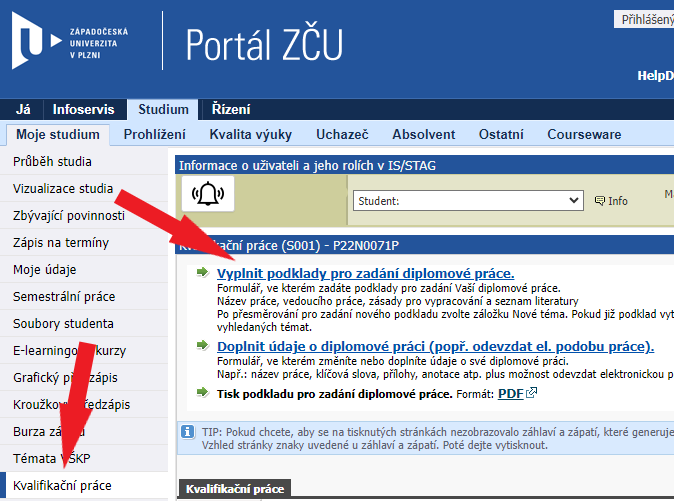Select the Kvalifikační práce bottom tab
The width and height of the screenshot is (674, 501).
[x=235, y=489]
